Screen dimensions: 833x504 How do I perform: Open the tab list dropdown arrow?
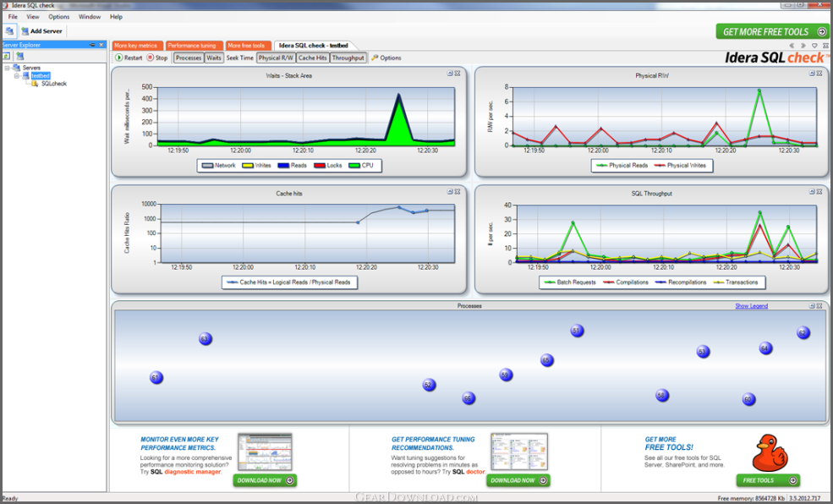[814, 46]
